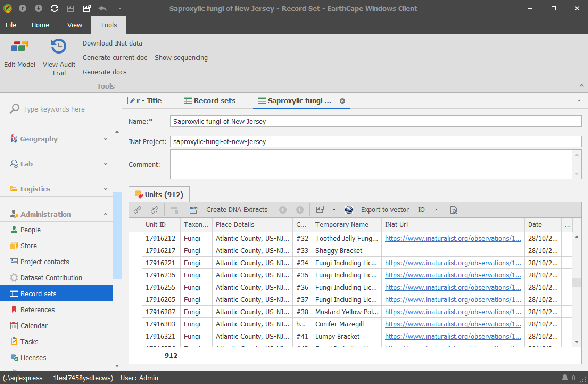Viewport: 588px width, 384px height.
Task: Click the undo arrow in title bar
Action: [x=103, y=9]
